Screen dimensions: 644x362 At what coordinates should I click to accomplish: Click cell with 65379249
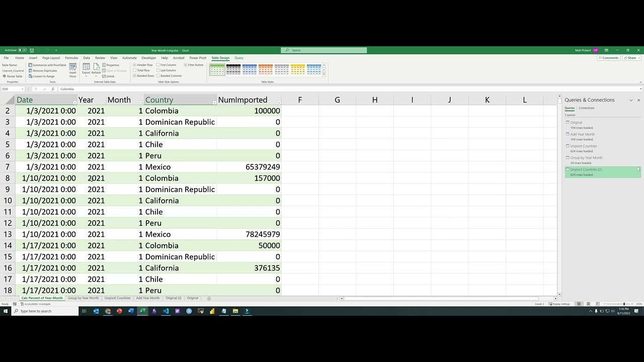[x=249, y=167]
